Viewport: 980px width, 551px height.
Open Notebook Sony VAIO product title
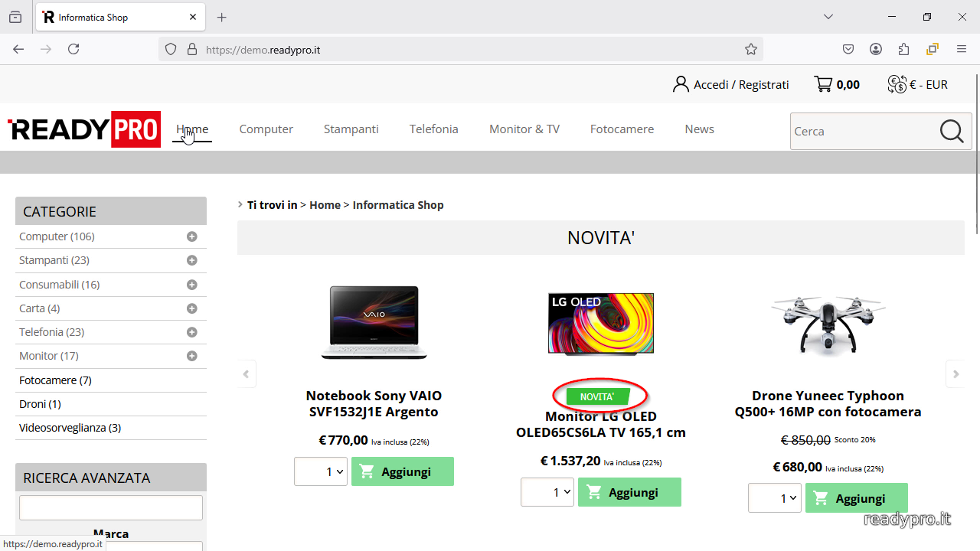click(374, 403)
